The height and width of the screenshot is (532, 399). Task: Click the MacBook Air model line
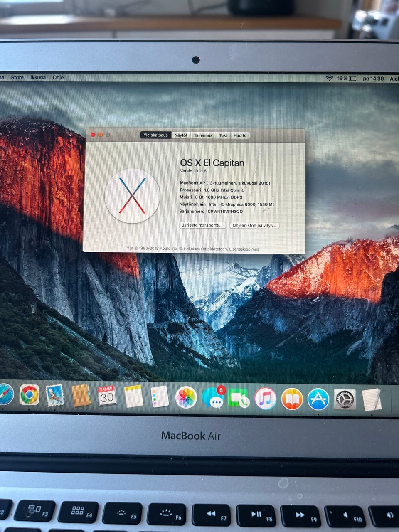click(225, 183)
